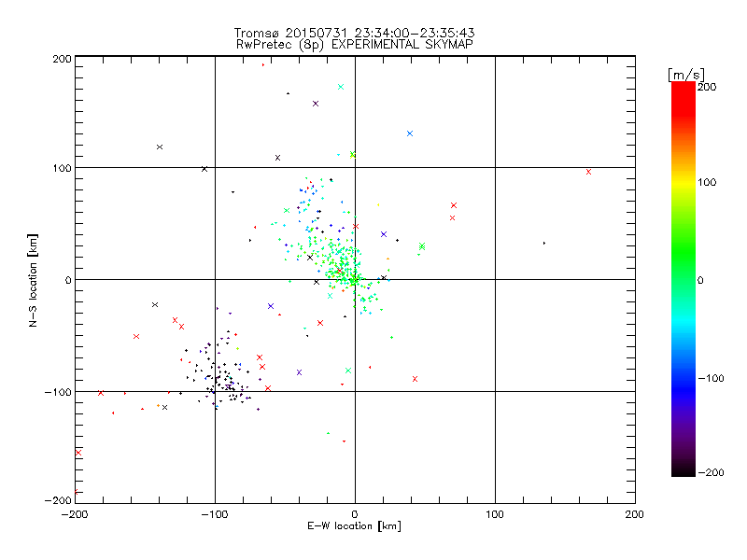The image size is (747, 560).
Task: Click the velocity colorbar gradient strip
Action: pos(684,279)
